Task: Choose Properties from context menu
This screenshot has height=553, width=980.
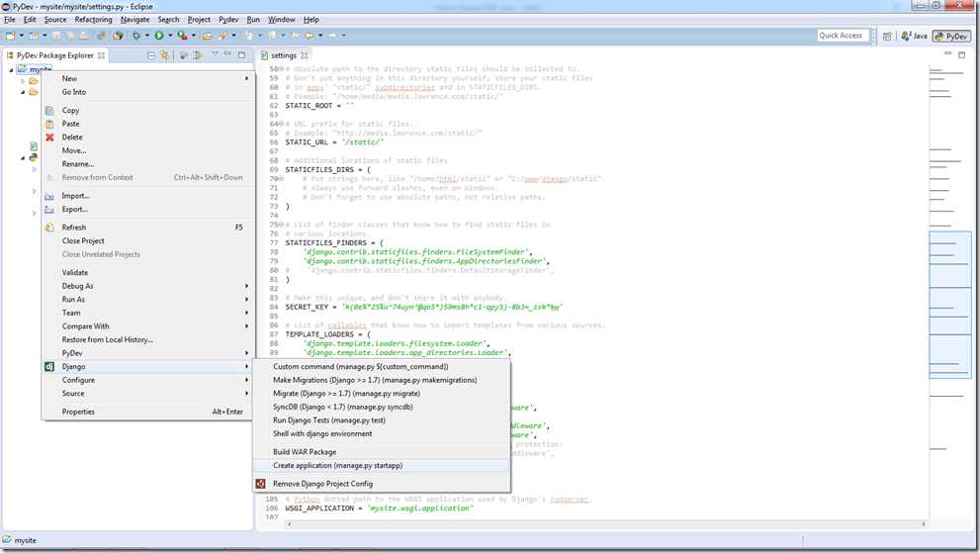Action: coord(148,412)
